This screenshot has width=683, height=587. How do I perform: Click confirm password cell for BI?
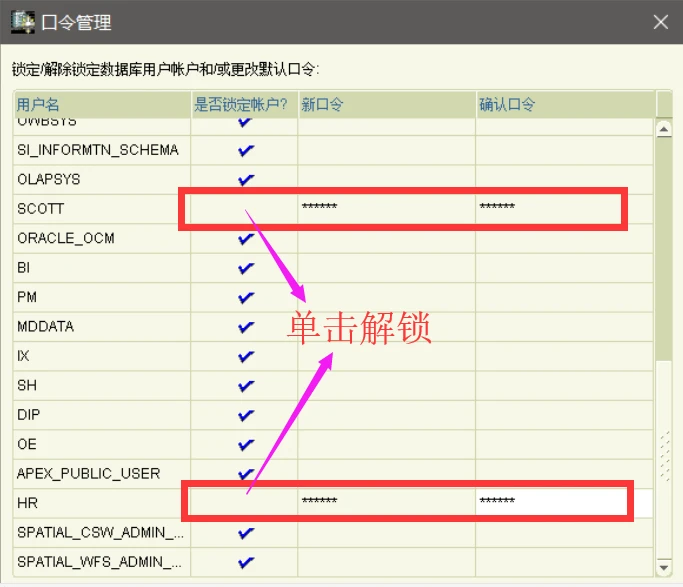pyautogui.click(x=565, y=268)
